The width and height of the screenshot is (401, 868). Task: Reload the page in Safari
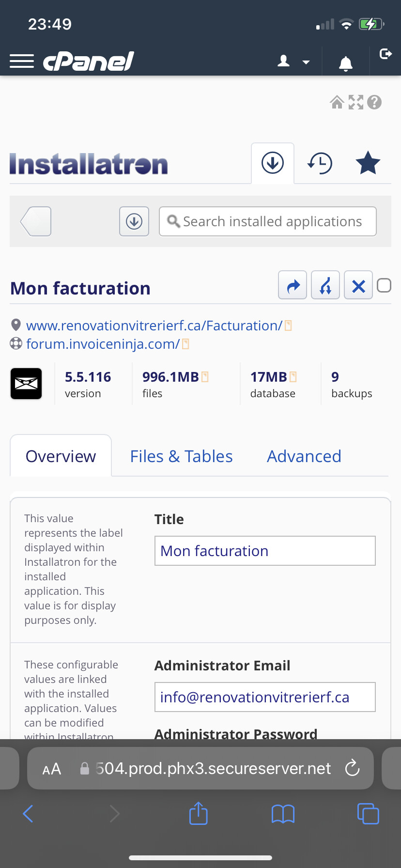tap(352, 768)
